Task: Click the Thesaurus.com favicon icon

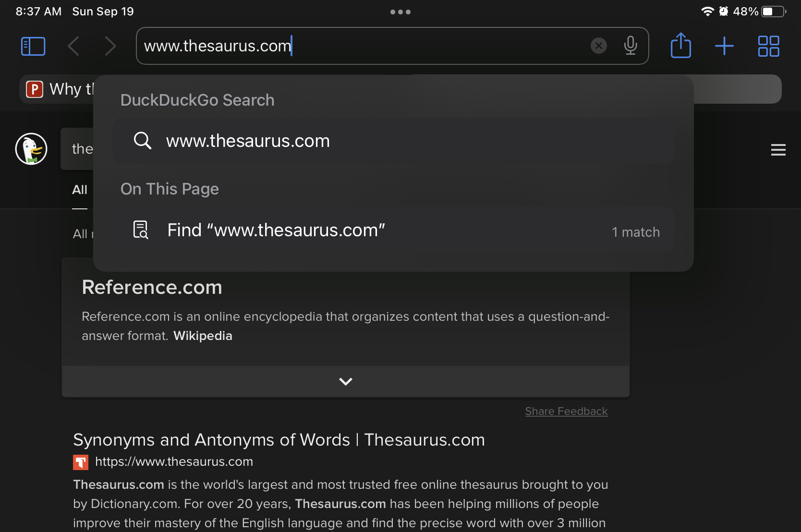Action: coord(81,462)
